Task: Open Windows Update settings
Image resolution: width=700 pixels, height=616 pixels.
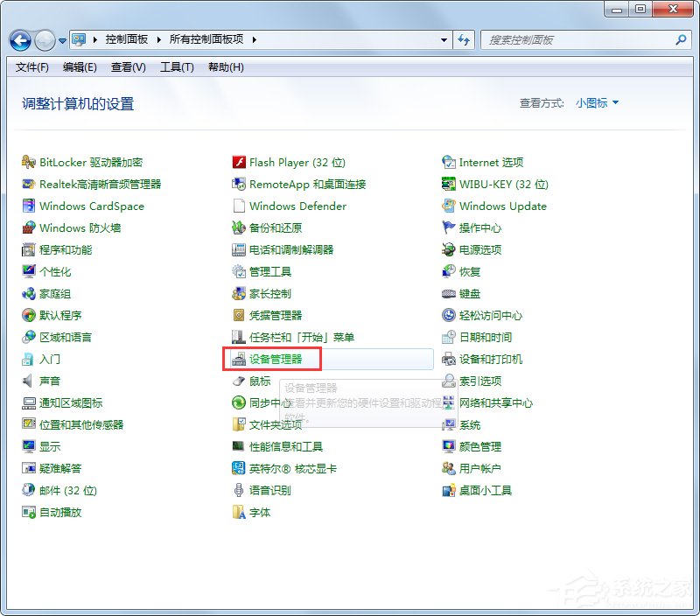Action: [504, 206]
